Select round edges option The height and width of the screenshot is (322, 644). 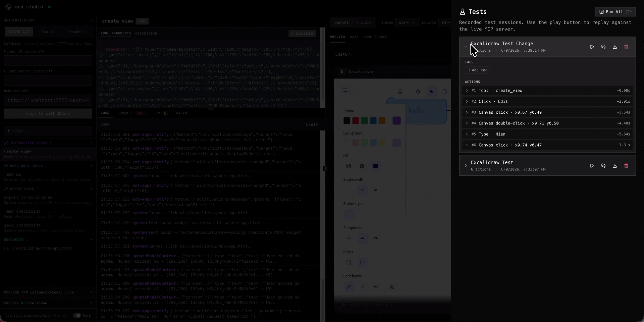point(362,263)
